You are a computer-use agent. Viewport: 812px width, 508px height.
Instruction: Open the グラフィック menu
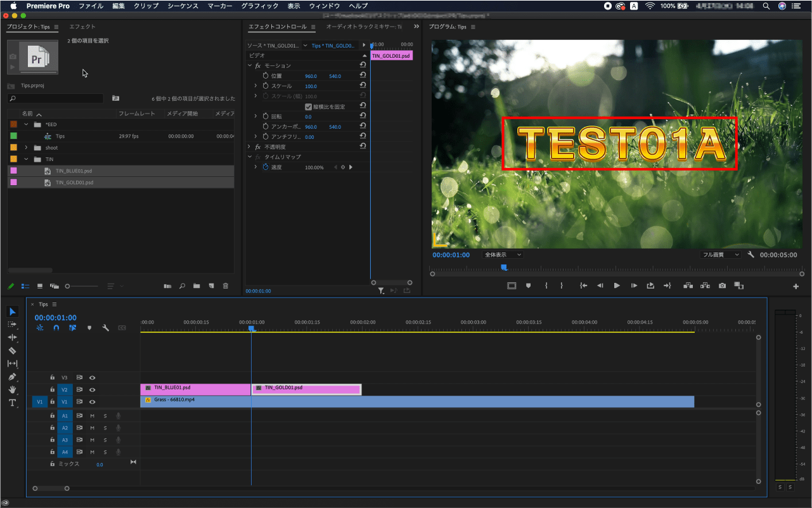(260, 6)
